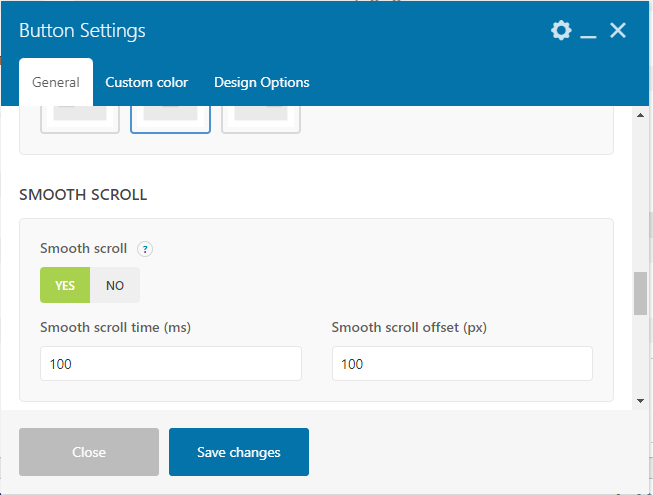653x495 pixels.
Task: Click the scrollbar down arrow
Action: 640,400
